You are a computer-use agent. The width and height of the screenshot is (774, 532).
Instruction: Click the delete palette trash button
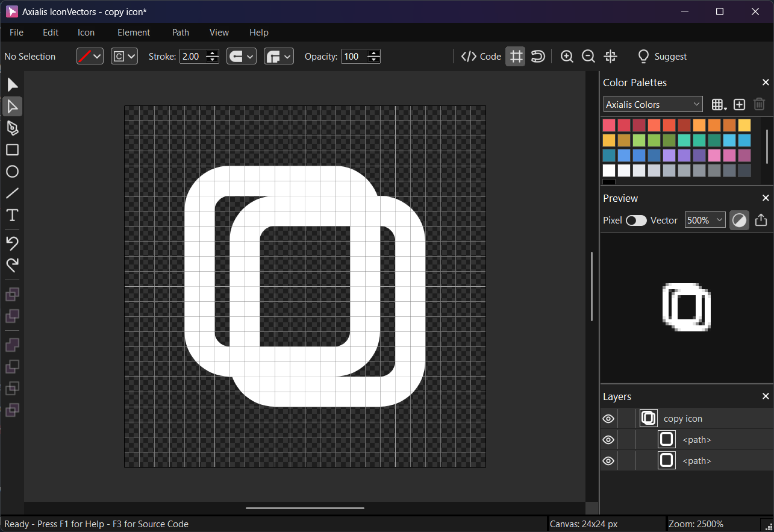click(759, 104)
